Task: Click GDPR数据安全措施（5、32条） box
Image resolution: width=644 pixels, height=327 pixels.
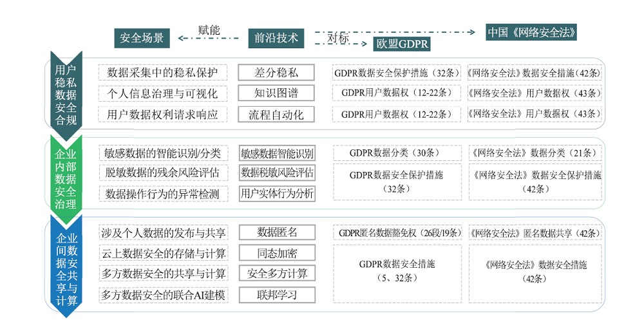Action: [x=397, y=274]
